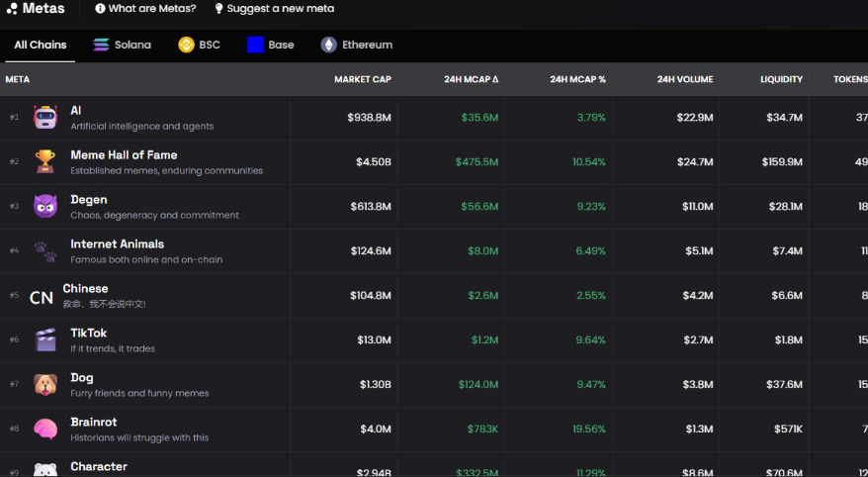The image size is (868, 477).
Task: Open the Chinese meta title
Action: click(x=85, y=288)
